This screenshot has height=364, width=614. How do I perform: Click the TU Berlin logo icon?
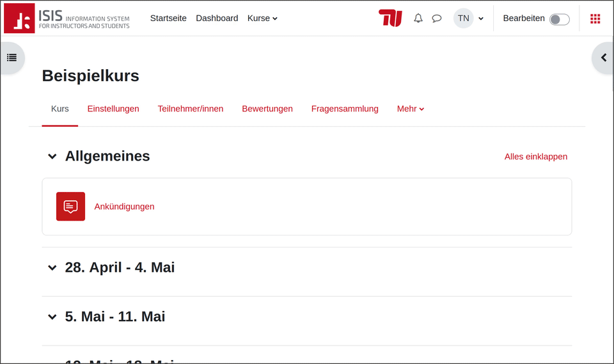pyautogui.click(x=390, y=19)
